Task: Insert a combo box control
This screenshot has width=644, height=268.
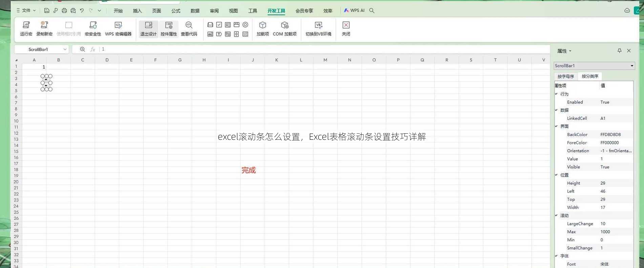Action: click(236, 25)
